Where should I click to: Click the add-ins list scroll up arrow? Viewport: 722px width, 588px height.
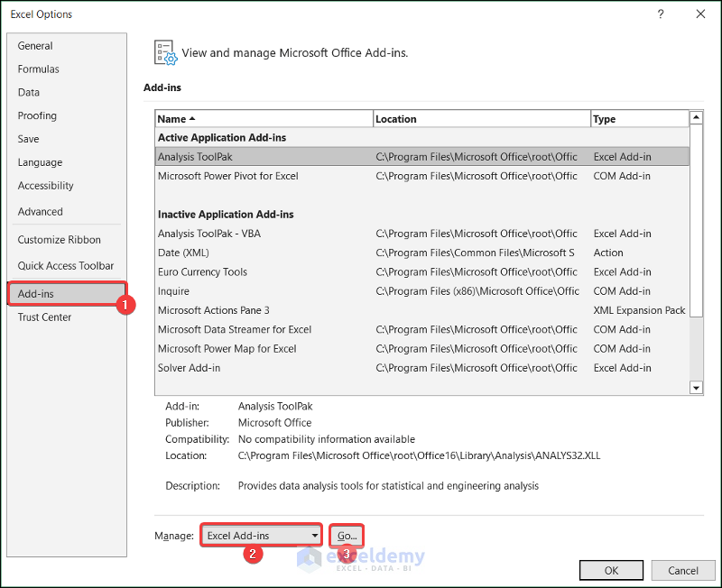(x=696, y=118)
